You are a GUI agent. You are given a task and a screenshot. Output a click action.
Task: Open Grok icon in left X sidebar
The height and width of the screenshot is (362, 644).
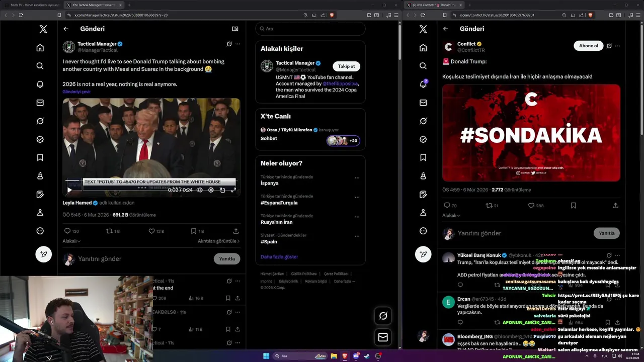[x=40, y=121]
